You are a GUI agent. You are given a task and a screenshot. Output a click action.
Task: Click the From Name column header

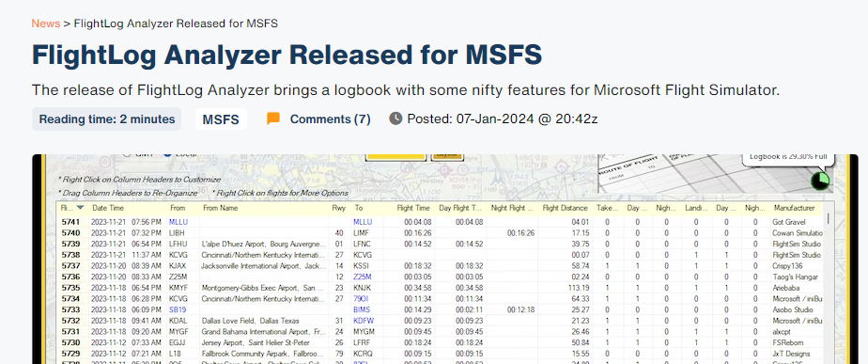coord(220,208)
